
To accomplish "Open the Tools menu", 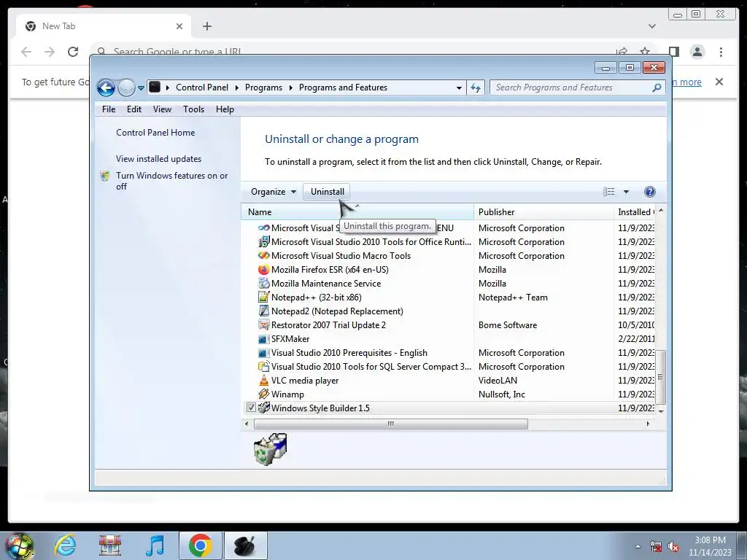I will click(x=193, y=109).
